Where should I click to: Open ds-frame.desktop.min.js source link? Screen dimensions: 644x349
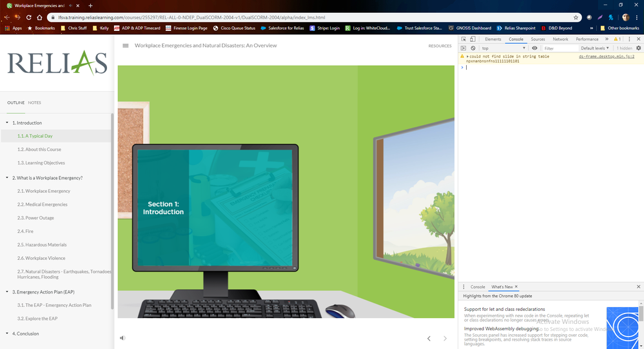[x=607, y=56]
